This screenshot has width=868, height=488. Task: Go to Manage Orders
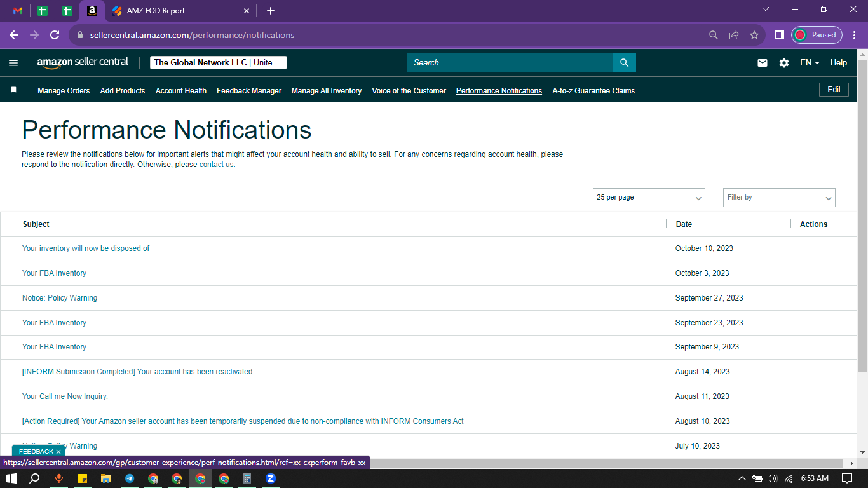pos(64,91)
